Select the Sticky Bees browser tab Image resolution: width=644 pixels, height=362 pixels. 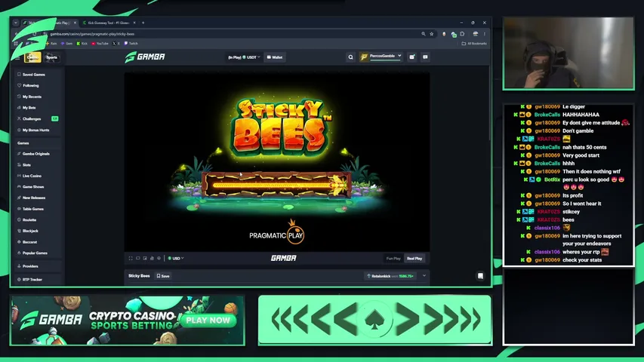pos(49,23)
